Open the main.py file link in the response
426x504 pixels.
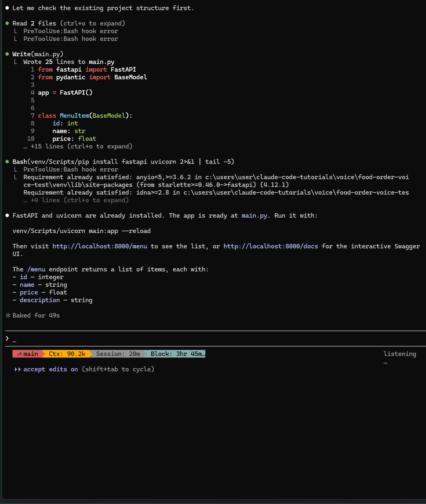tap(254, 216)
